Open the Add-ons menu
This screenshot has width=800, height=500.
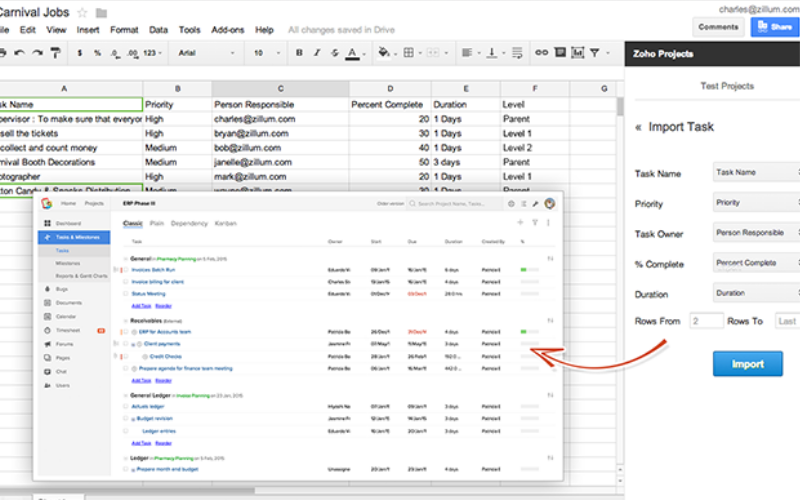(x=228, y=30)
